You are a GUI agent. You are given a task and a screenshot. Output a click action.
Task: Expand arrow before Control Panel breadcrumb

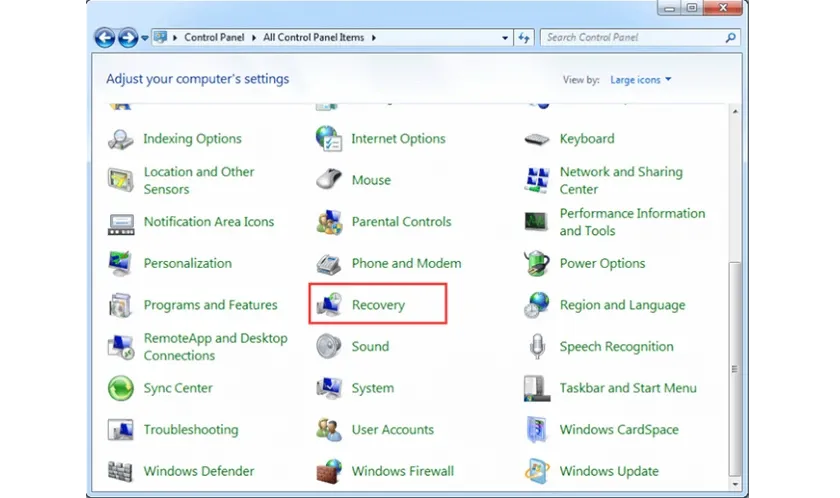[175, 37]
